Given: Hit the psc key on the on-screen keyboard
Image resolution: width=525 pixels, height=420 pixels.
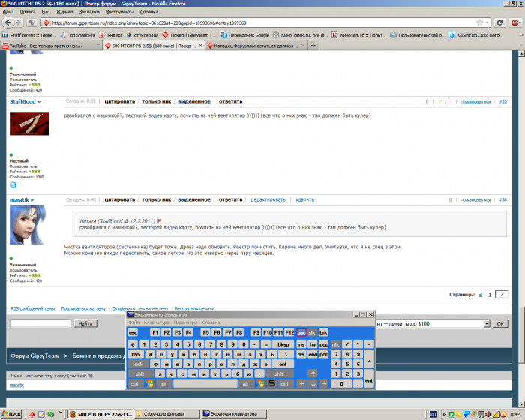Looking at the screenshot, I should point(301,332).
